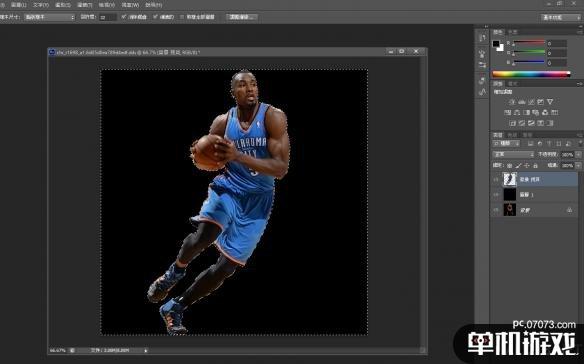Add an Exposure adjustment

(x=540, y=102)
